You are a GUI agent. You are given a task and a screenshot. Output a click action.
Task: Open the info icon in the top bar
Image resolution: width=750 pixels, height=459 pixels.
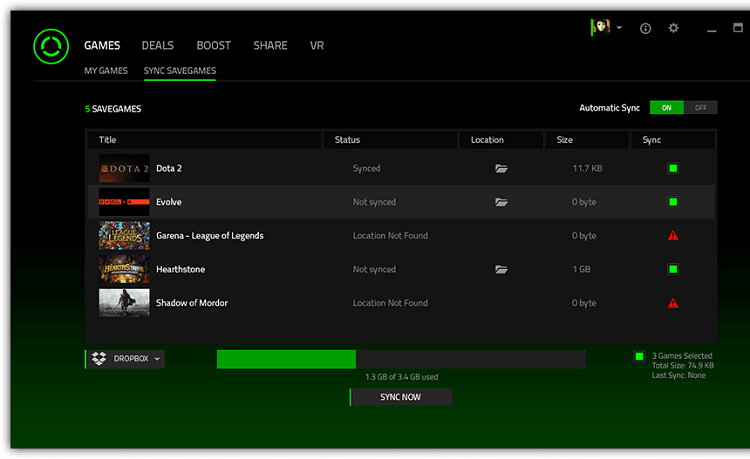tap(645, 29)
